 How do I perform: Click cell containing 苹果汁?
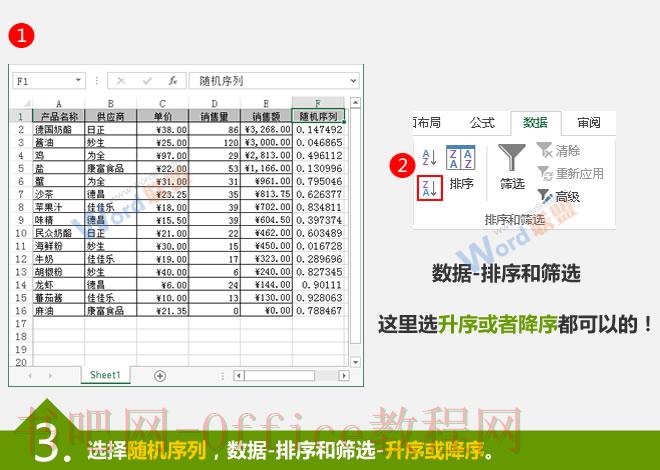point(59,207)
